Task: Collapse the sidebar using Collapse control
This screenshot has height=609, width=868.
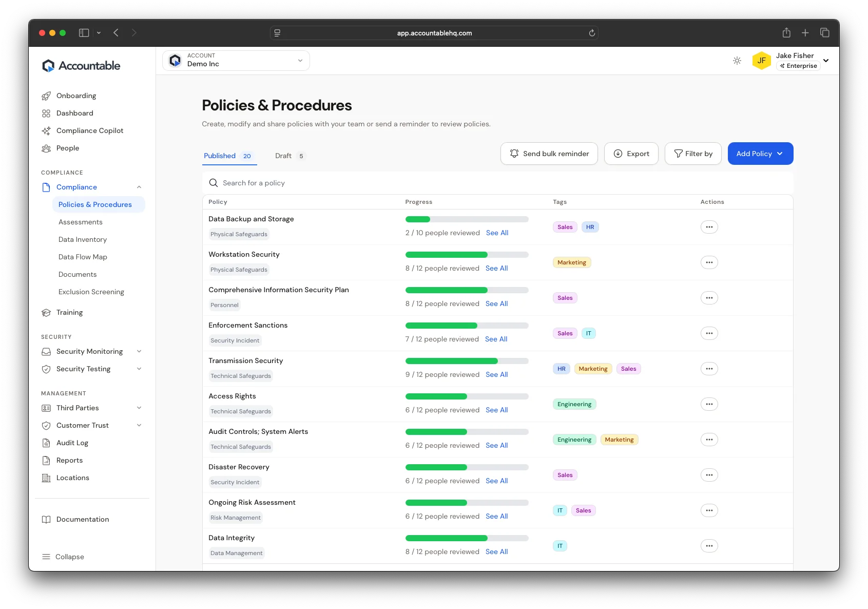Action: (x=64, y=557)
